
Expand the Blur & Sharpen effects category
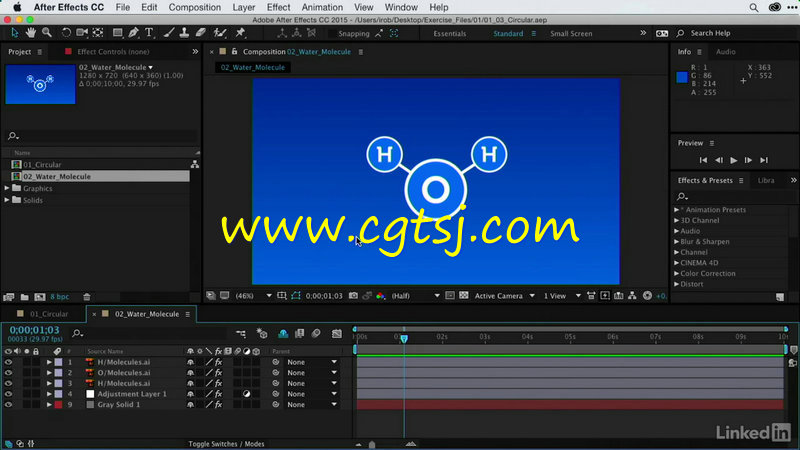[x=677, y=241]
